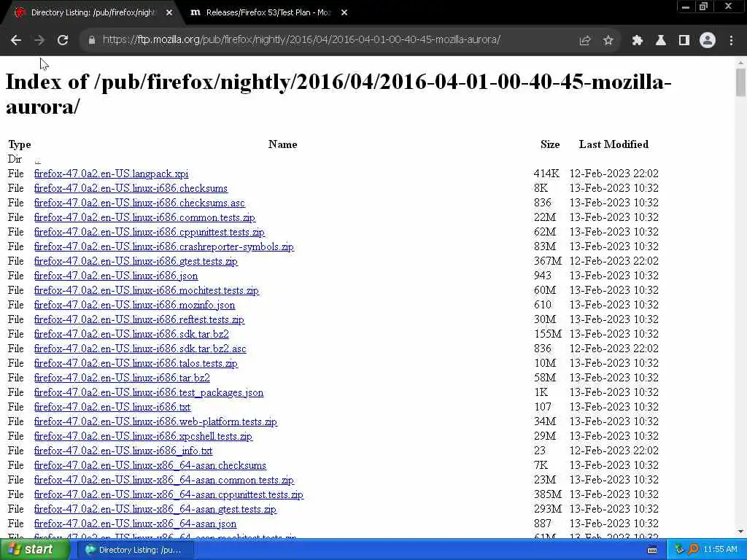This screenshot has width=747, height=560.
Task: Select the 367M size value
Action: click(x=547, y=262)
